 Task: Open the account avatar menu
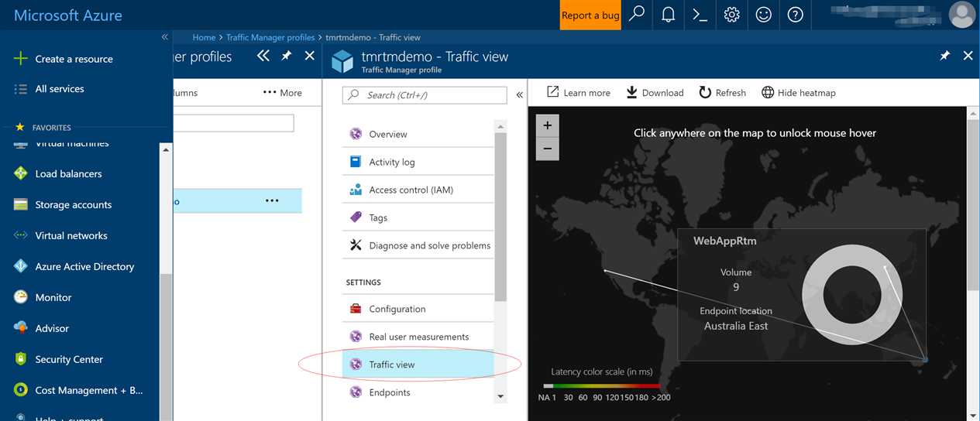(961, 15)
